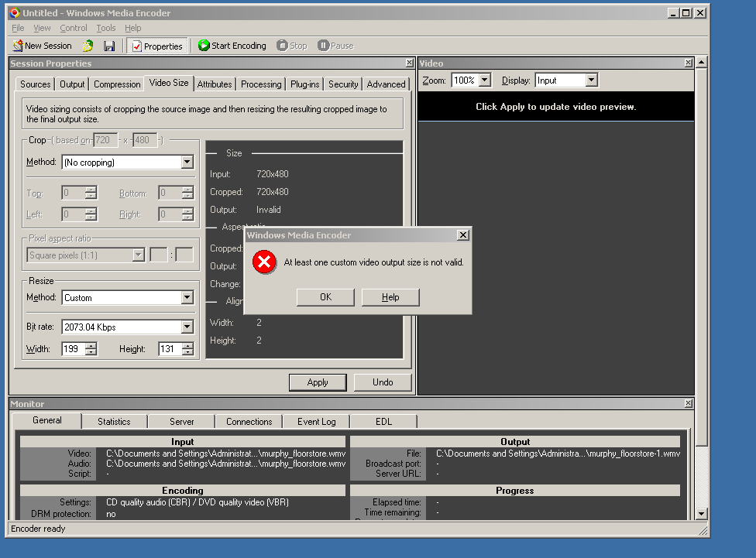Switch to the Statistics tab in Monitor
756x558 pixels.
tap(114, 422)
